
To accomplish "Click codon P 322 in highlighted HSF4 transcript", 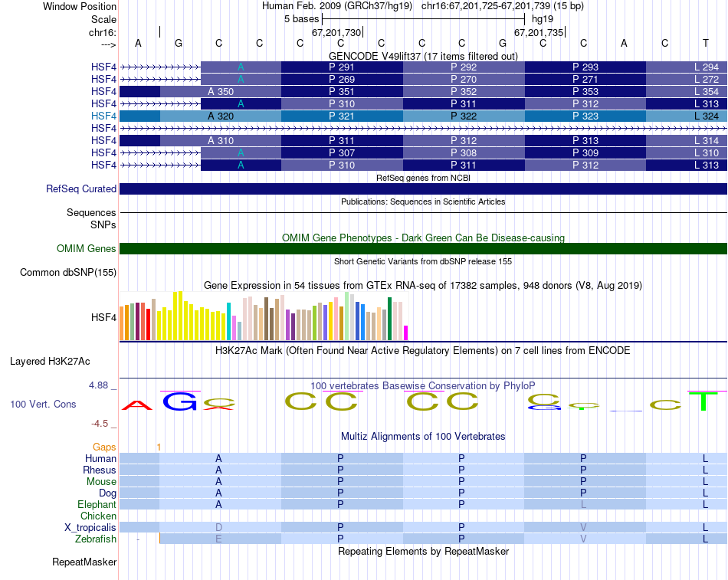I will click(464, 116).
